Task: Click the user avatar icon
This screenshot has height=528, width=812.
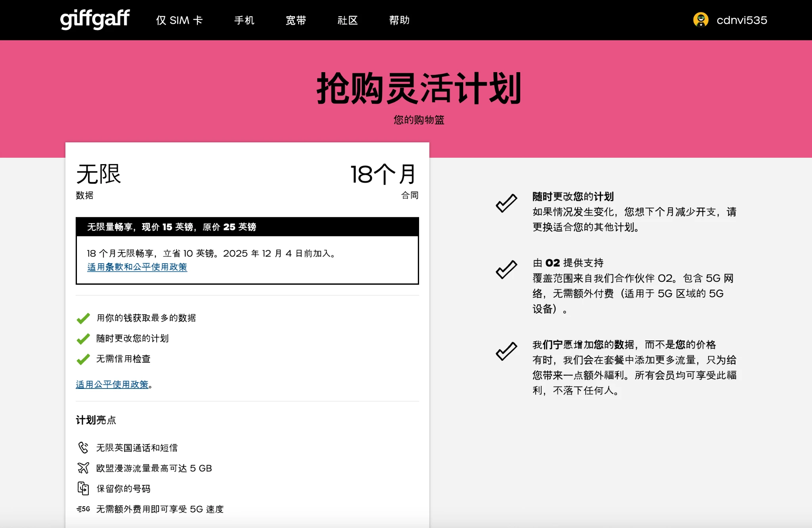Action: pos(701,20)
